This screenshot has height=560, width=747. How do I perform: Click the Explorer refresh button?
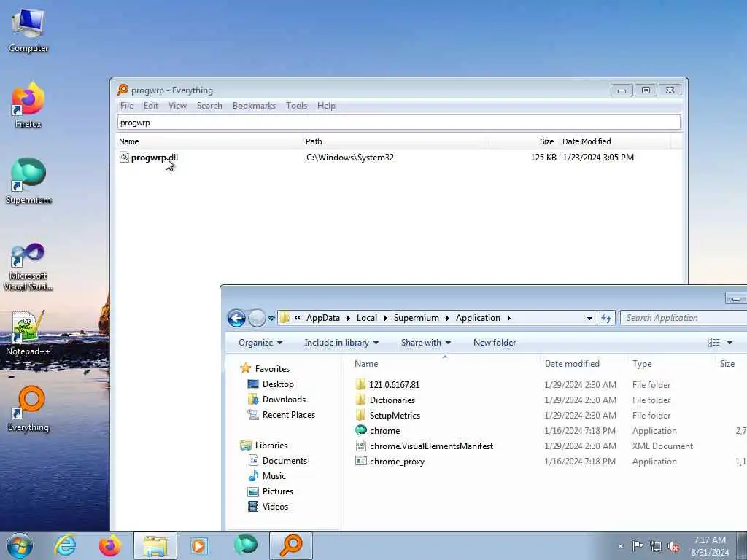(606, 318)
